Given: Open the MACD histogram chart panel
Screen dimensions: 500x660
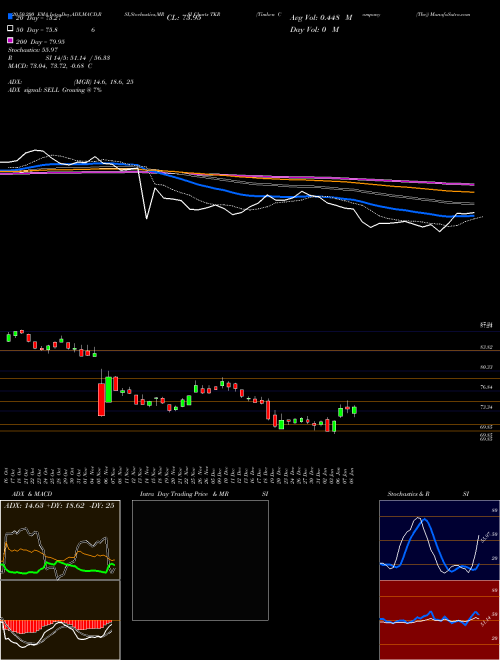Looking at the screenshot, I should (60, 620).
